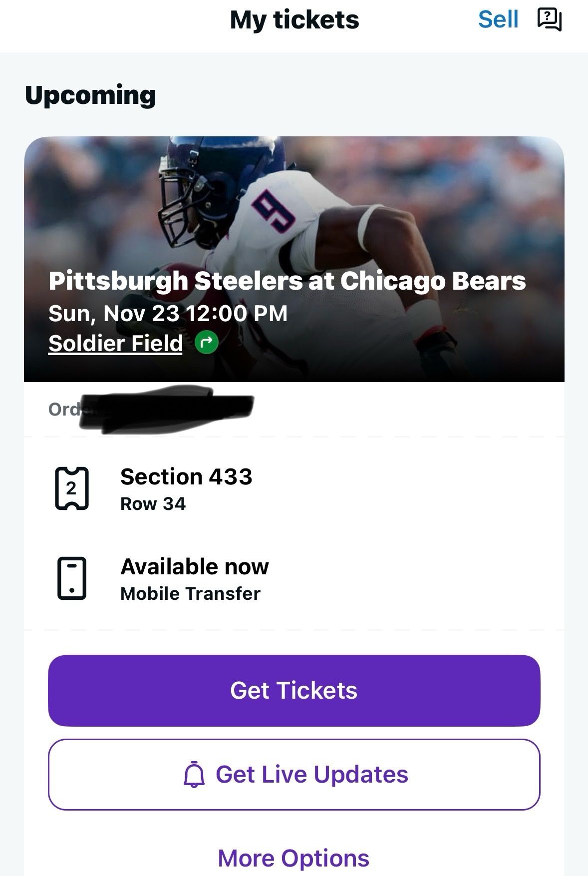Click the blacked-out order number
588x876 pixels.
coord(165,410)
